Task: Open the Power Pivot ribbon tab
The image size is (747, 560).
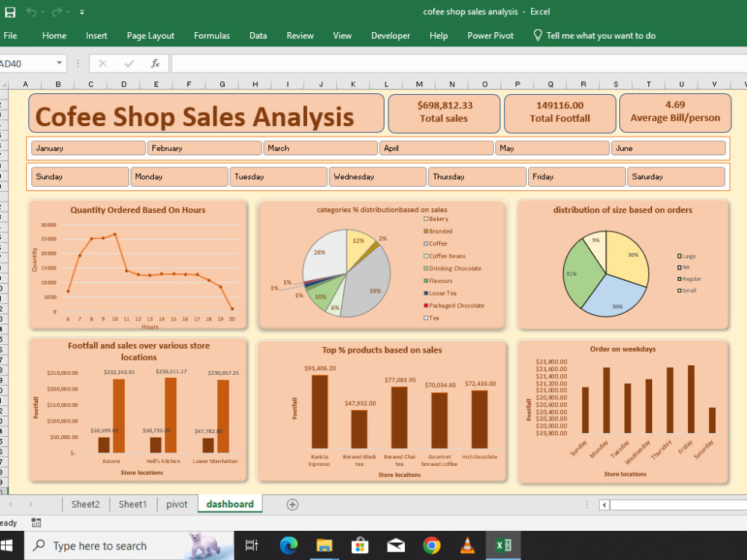Action: 490,35
